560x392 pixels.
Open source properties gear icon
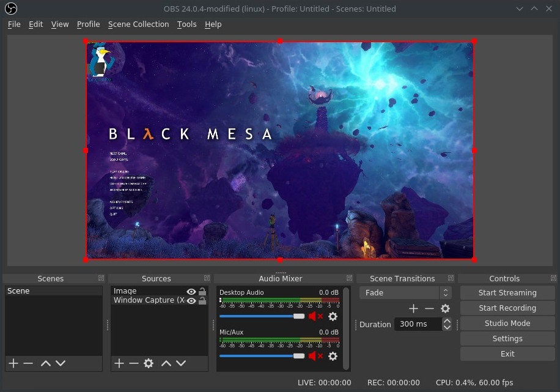point(149,363)
